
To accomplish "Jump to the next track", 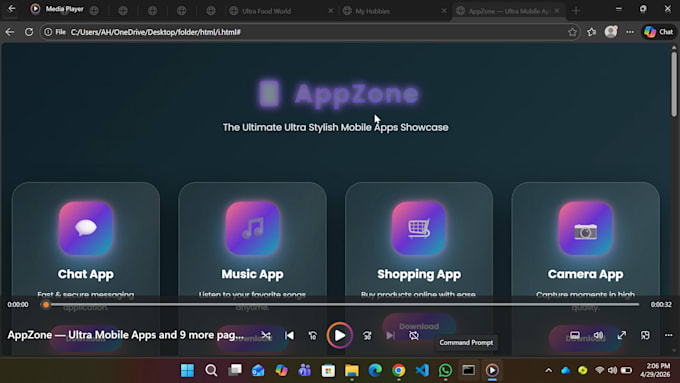I will 390,335.
